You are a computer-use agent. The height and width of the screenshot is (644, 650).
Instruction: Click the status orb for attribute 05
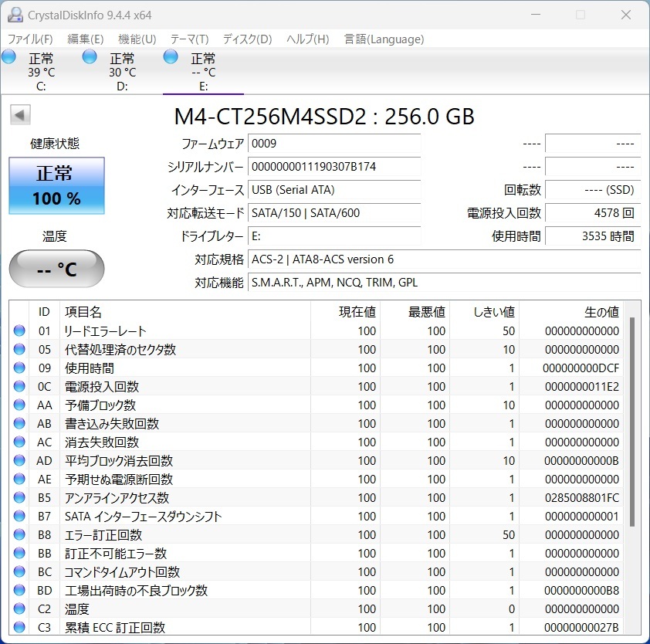click(19, 349)
